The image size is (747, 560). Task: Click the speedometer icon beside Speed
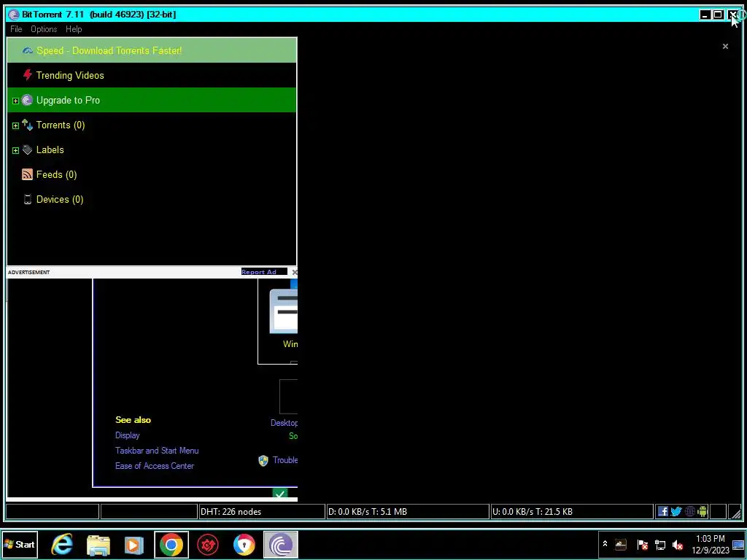[x=28, y=50]
